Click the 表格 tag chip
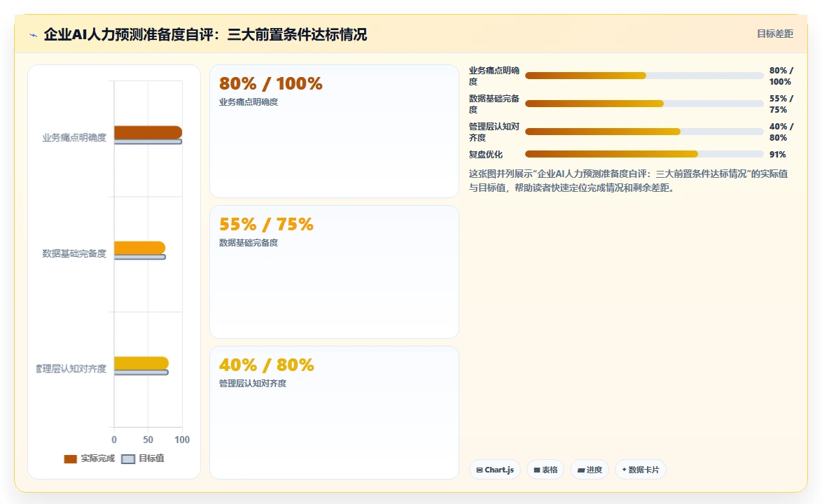Screen dimensions: 822x504 pyautogui.click(x=545, y=470)
